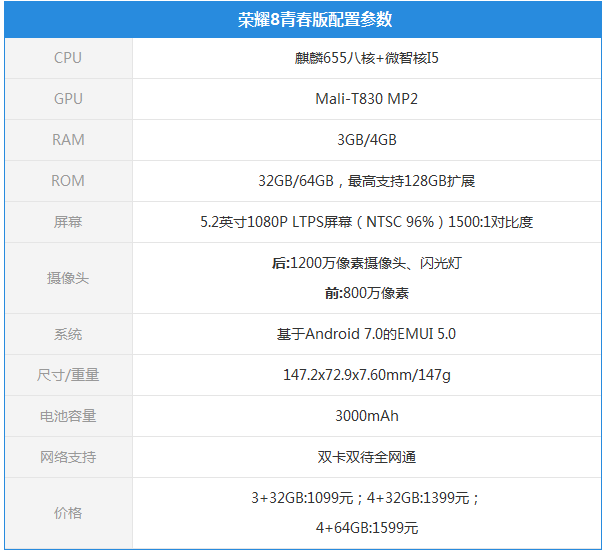Select the 系统 row label
606x551 pixels.
tap(68, 334)
